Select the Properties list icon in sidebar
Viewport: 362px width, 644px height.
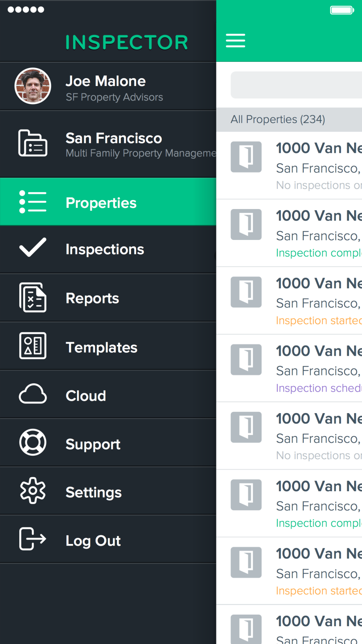pos(33,202)
